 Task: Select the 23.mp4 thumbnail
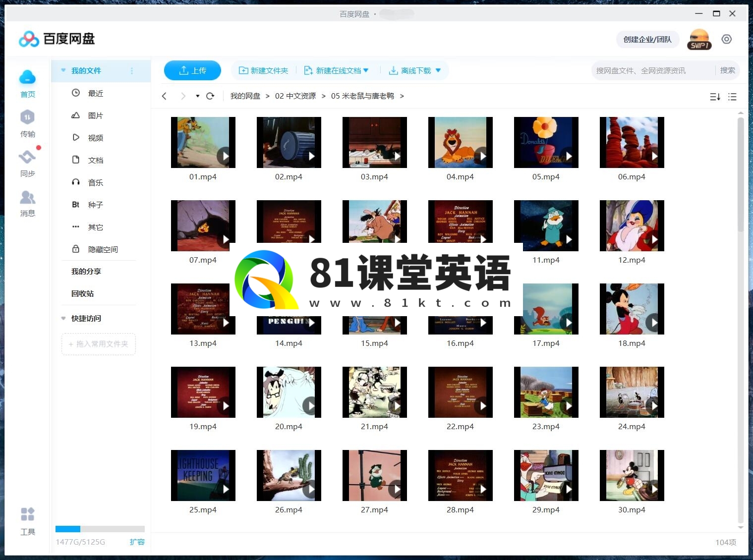[x=546, y=392]
